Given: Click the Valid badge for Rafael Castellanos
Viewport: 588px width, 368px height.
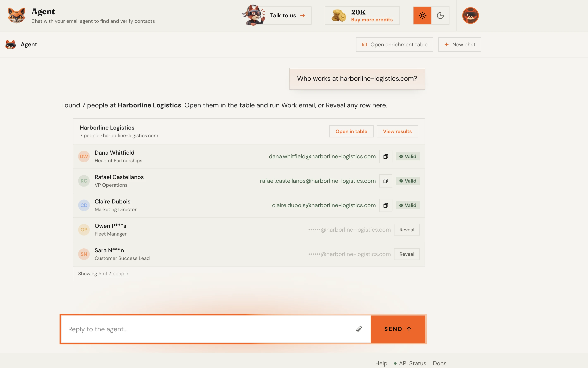Looking at the screenshot, I should [407, 181].
